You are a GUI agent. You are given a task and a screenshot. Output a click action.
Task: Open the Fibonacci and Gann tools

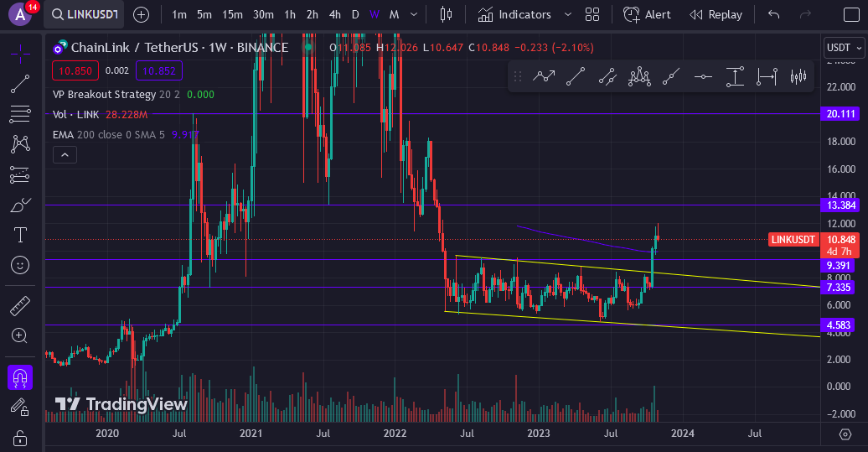pos(20,114)
